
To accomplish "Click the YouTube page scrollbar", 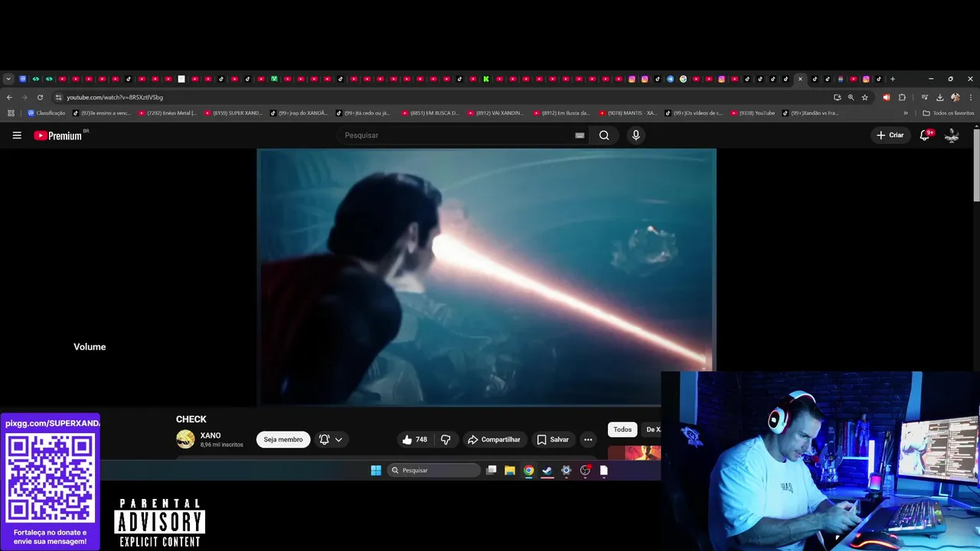I will (x=976, y=165).
